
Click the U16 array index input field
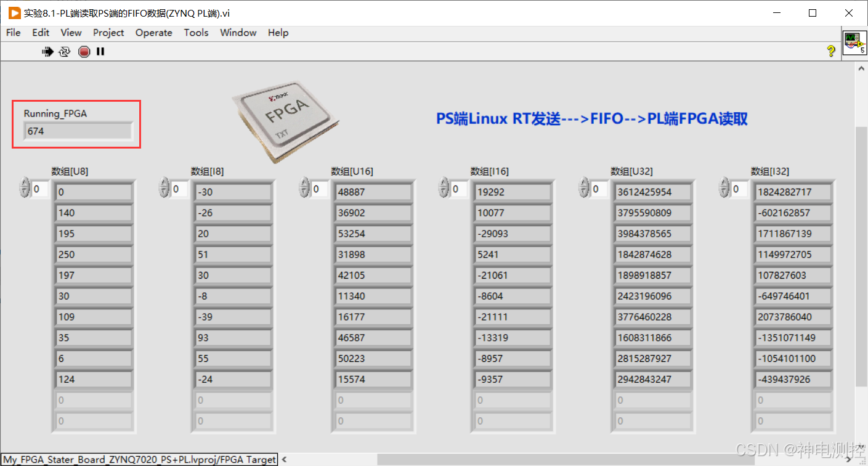[319, 189]
